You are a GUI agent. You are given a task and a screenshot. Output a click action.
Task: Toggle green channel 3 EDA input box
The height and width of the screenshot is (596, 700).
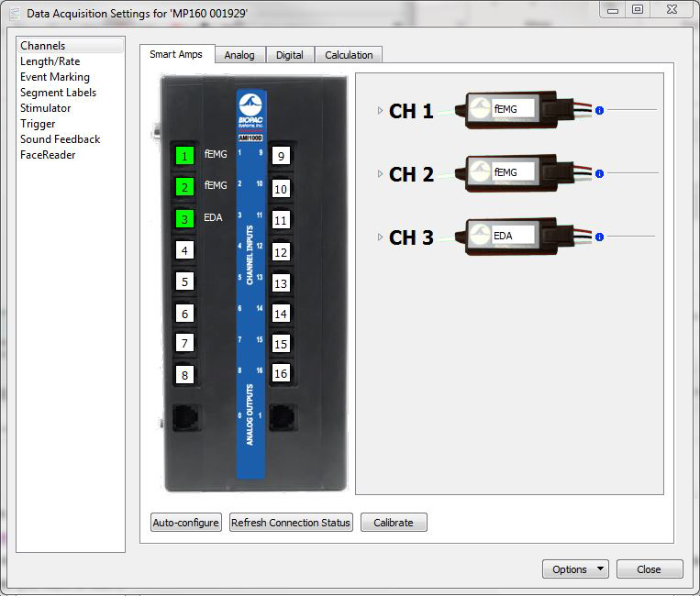click(184, 219)
